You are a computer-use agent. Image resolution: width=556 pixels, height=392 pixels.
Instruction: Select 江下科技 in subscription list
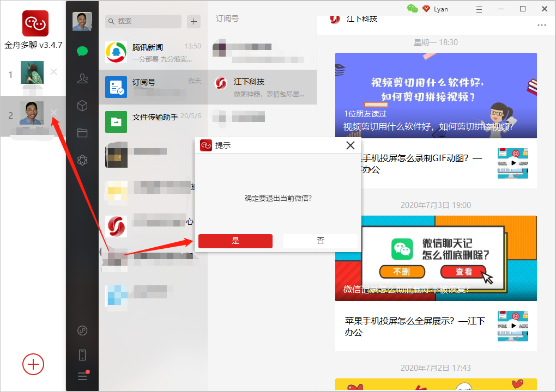coord(262,87)
